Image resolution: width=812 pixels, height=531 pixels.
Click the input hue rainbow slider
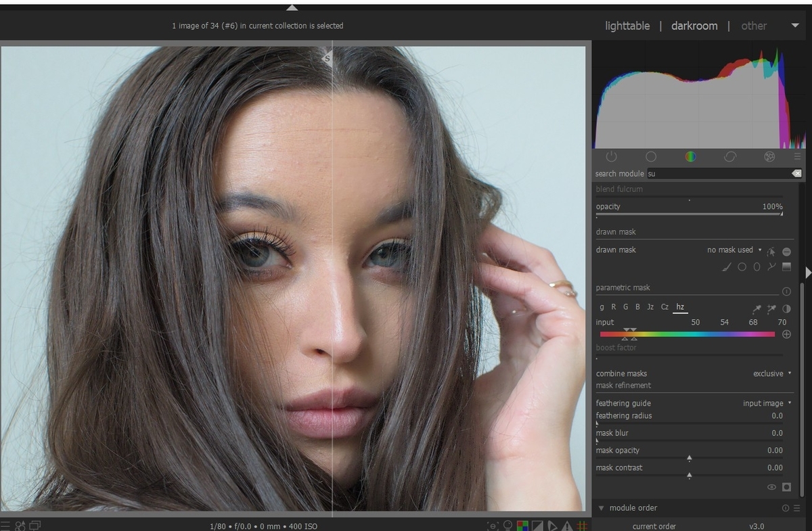coord(687,334)
